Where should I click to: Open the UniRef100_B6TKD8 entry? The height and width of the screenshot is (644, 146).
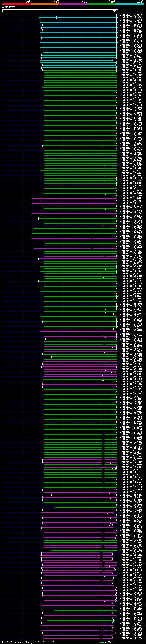[x=131, y=52]
